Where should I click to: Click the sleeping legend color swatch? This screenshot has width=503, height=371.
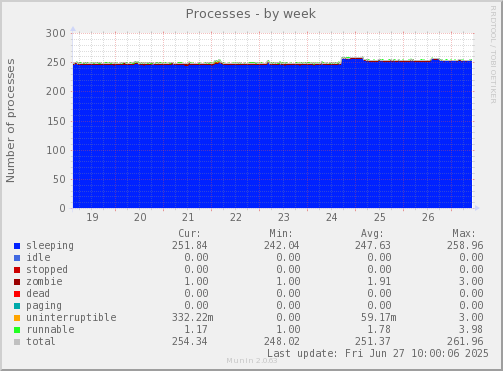[17, 246]
